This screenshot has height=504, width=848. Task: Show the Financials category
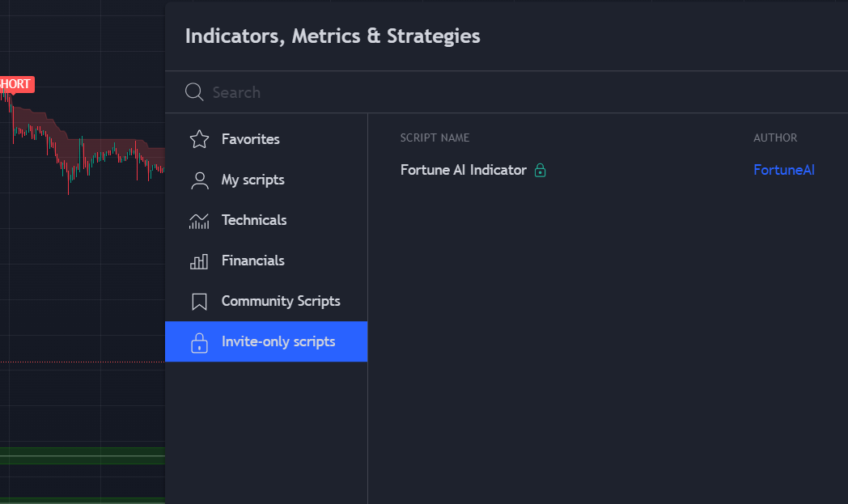pyautogui.click(x=266, y=260)
